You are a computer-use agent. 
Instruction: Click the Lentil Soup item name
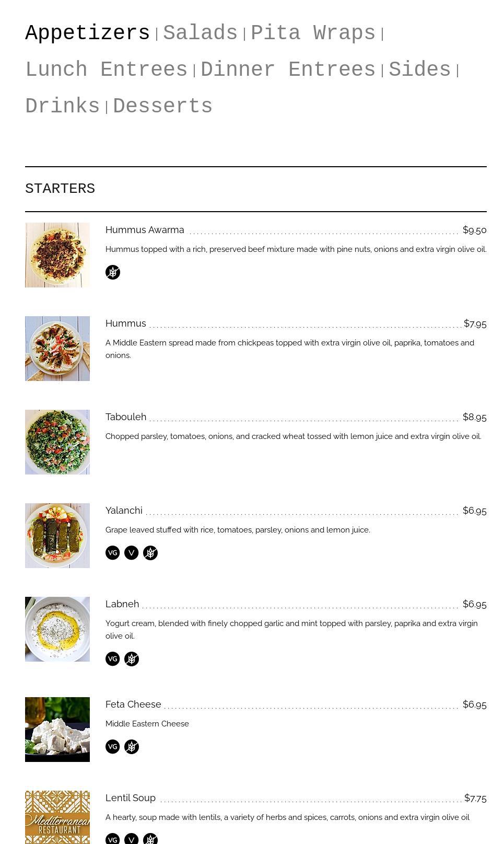tap(131, 798)
